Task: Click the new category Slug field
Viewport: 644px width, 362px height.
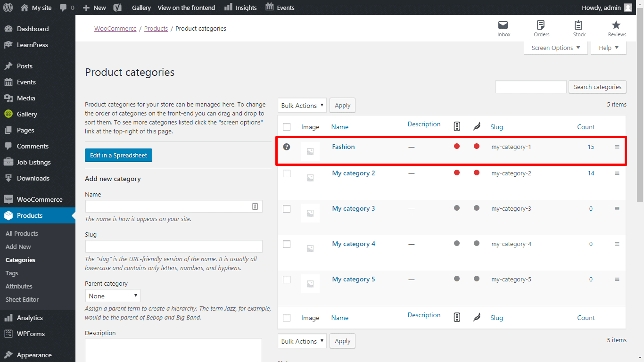Action: pyautogui.click(x=173, y=247)
